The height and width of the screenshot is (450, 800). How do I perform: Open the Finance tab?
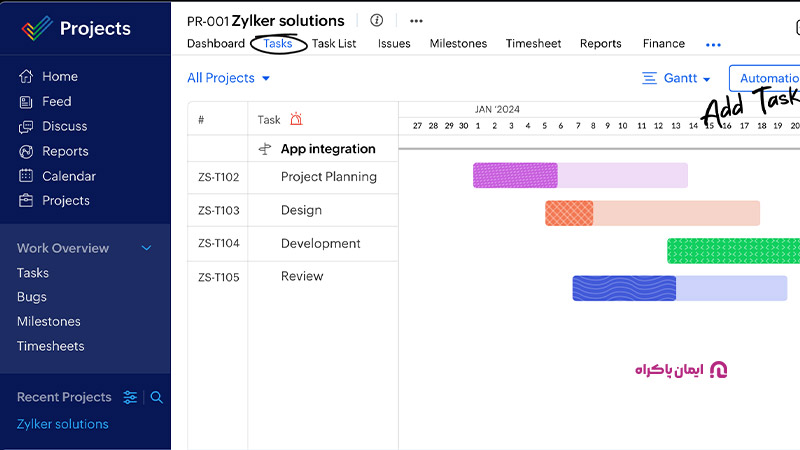point(664,43)
